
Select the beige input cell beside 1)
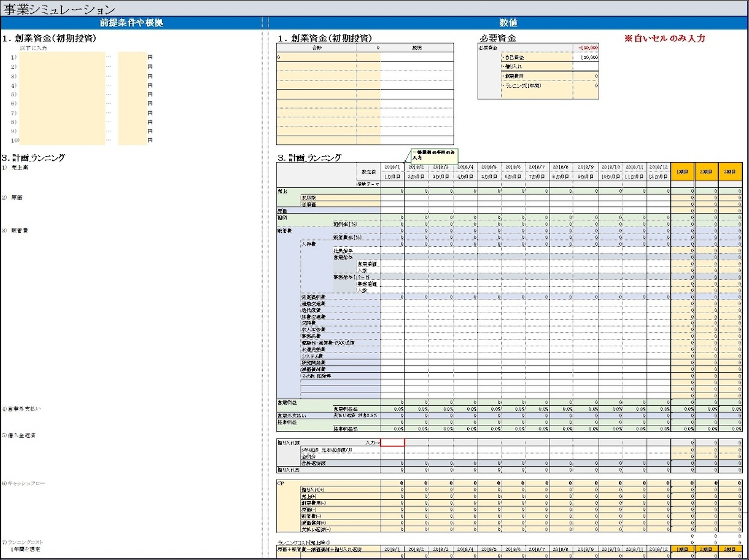tap(61, 57)
